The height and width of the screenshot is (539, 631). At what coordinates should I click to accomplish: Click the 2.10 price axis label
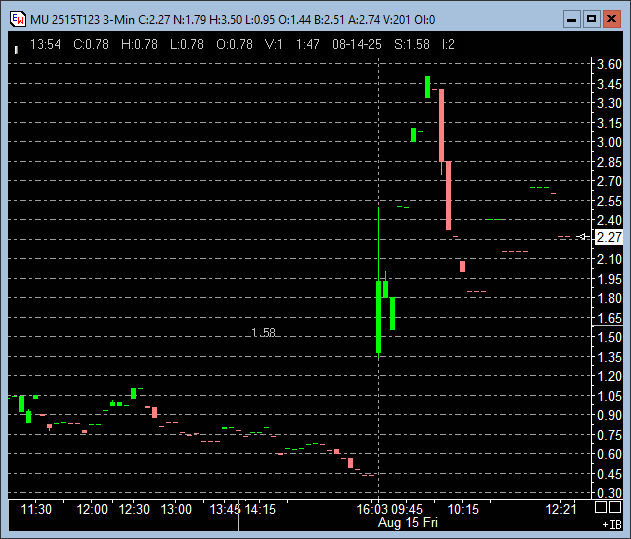(609, 259)
